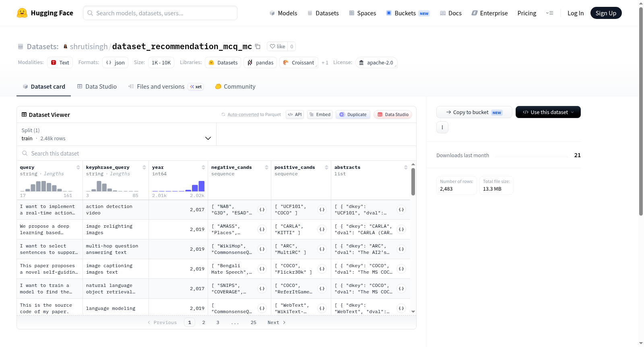The height and width of the screenshot is (347, 644).
Task: Open Data Studio from viewer header
Action: [x=393, y=114]
